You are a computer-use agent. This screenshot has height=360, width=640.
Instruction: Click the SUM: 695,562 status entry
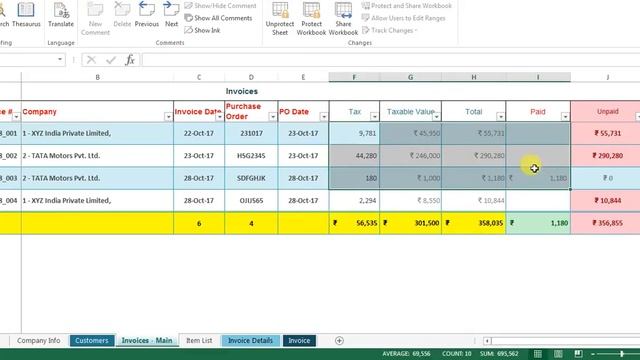pyautogui.click(x=499, y=354)
